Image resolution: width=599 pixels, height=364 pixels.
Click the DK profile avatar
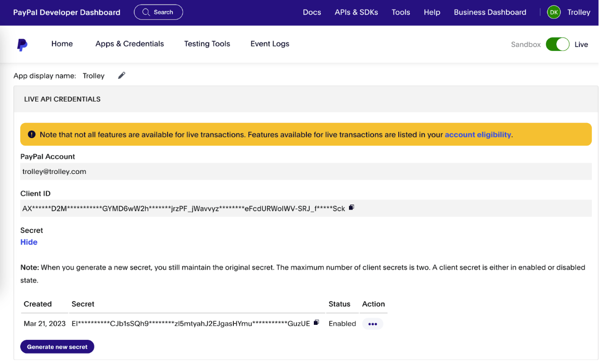click(x=553, y=12)
